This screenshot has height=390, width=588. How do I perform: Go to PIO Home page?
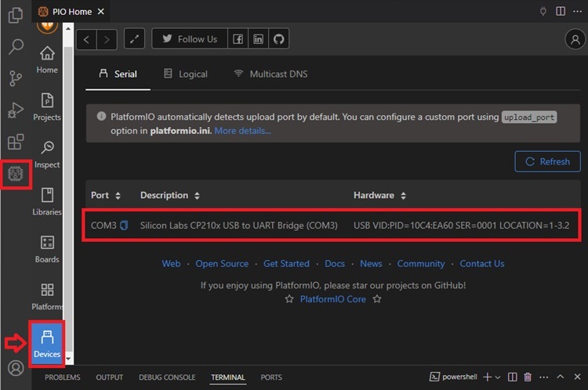47,60
